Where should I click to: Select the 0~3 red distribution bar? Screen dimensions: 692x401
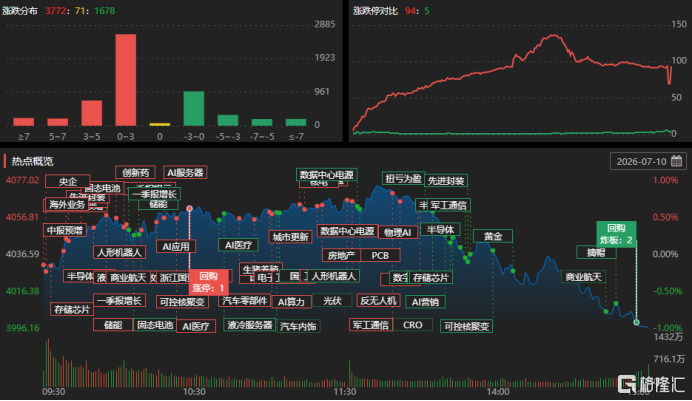coord(126,80)
